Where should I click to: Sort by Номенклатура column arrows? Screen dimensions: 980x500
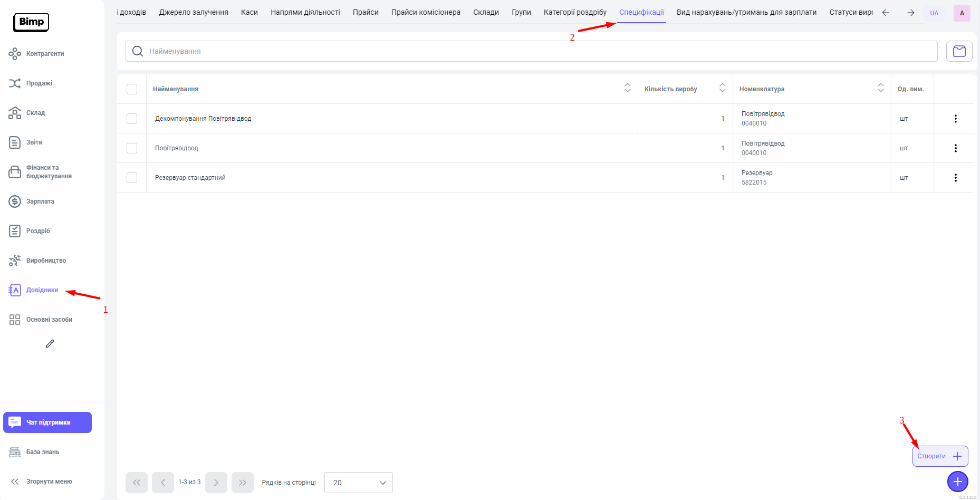(880, 88)
